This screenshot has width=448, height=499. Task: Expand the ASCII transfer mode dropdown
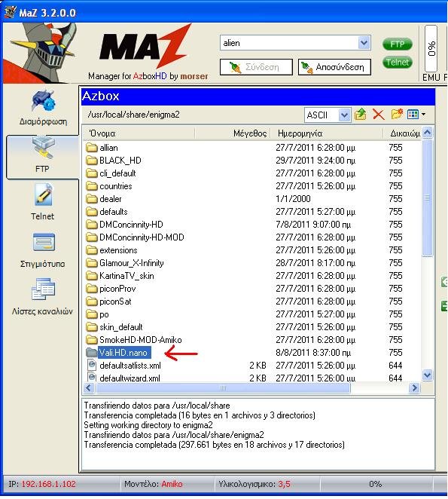(344, 115)
